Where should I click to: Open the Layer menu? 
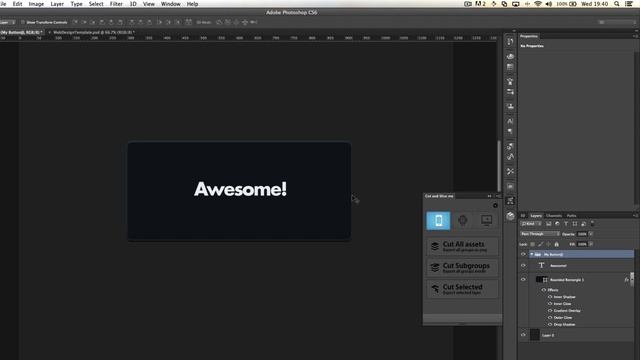click(57, 4)
